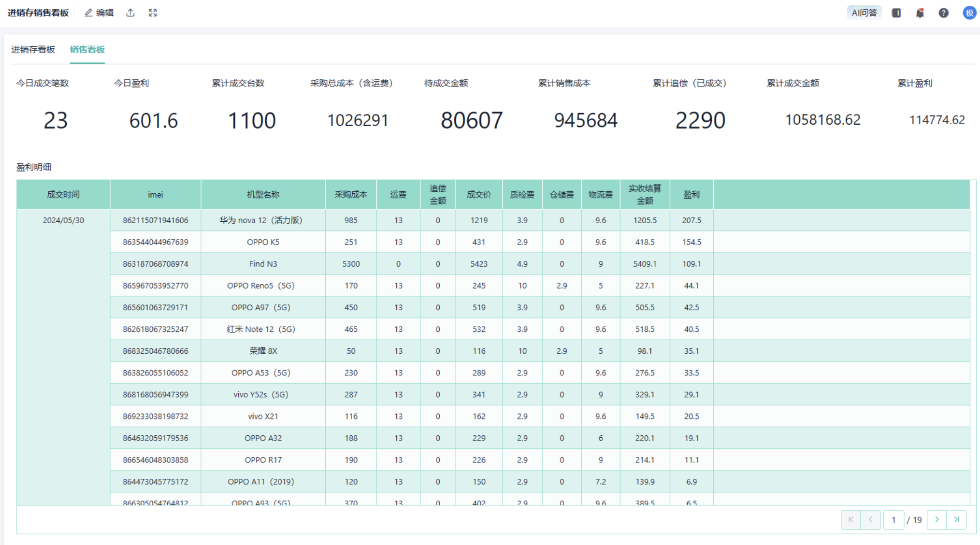
Task: Click the 编辑 edit button
Action: coord(99,13)
